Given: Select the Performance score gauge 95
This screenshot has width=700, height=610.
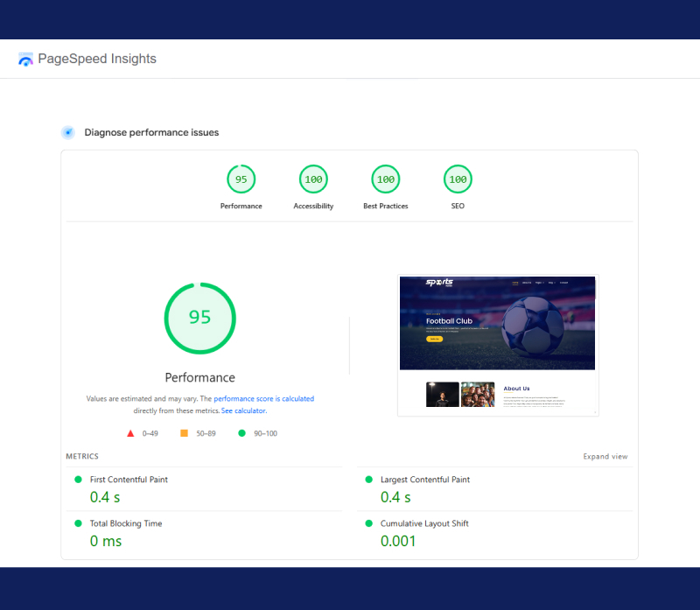Looking at the screenshot, I should click(x=241, y=179).
